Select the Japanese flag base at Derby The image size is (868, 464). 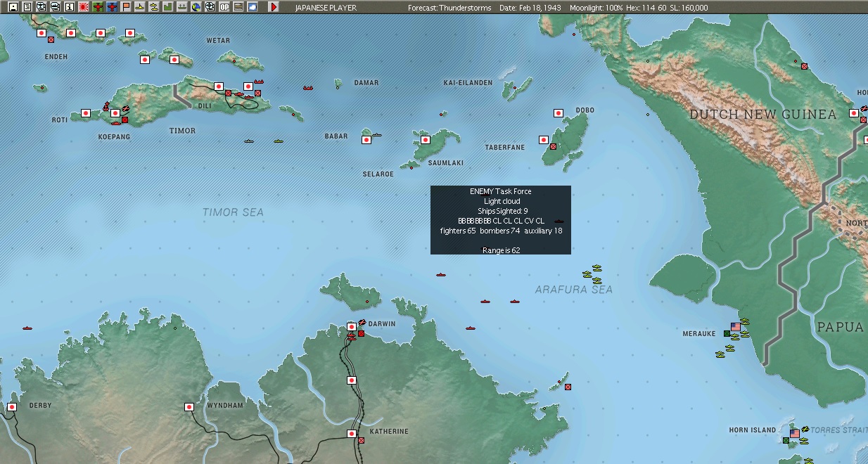click(x=12, y=407)
